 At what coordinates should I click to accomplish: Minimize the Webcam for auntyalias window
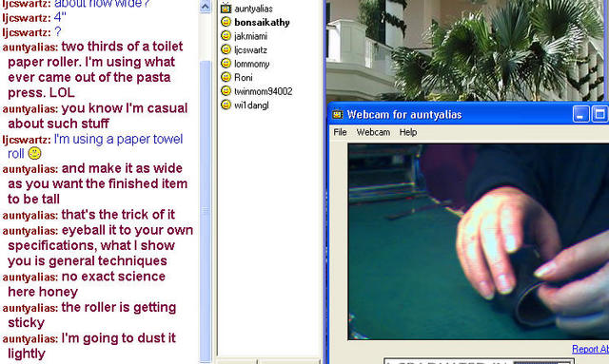[580, 114]
